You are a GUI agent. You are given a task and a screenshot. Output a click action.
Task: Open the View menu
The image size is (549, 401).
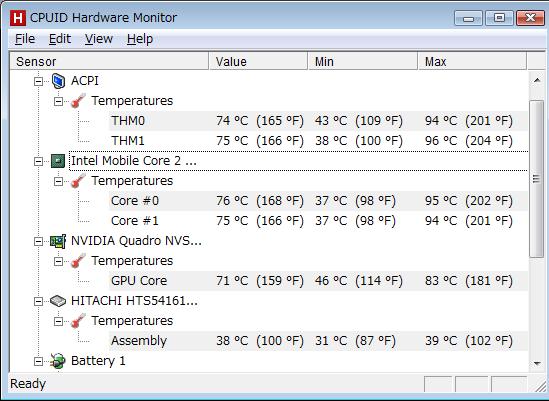(x=99, y=39)
